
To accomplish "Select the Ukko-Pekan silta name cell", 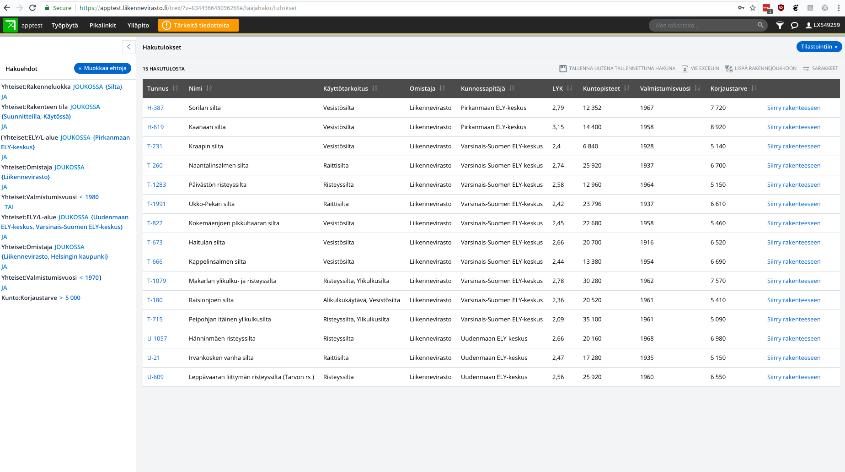I will (211, 204).
